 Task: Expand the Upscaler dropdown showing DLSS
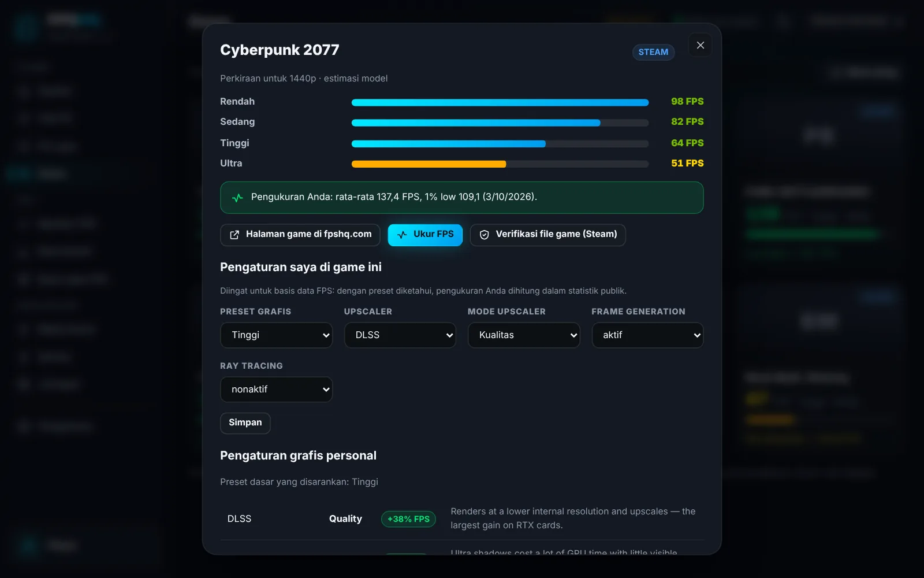click(400, 335)
